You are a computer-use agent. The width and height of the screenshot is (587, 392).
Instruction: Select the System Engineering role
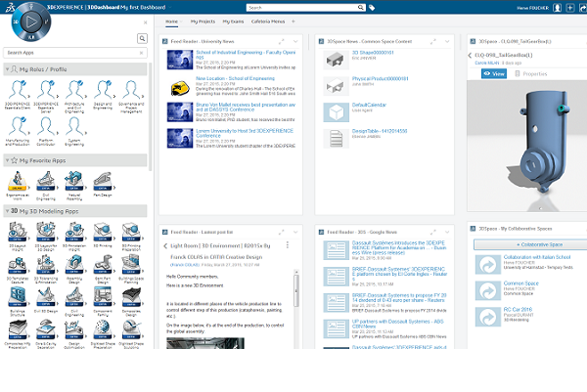coord(74,131)
